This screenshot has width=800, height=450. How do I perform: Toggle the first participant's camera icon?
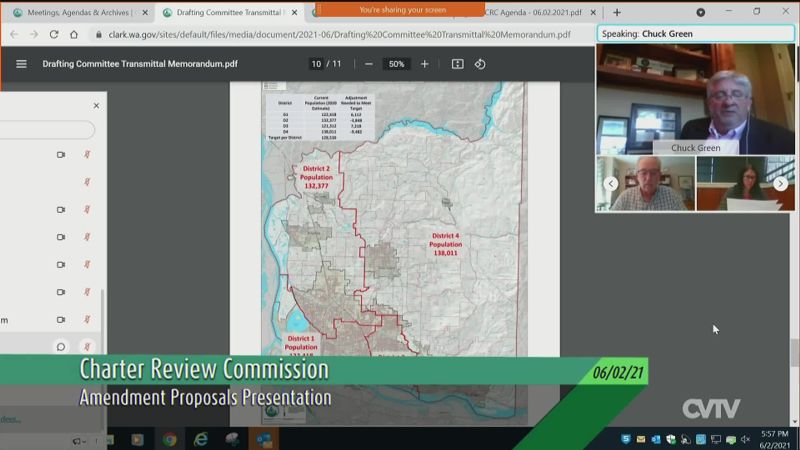pos(61,155)
